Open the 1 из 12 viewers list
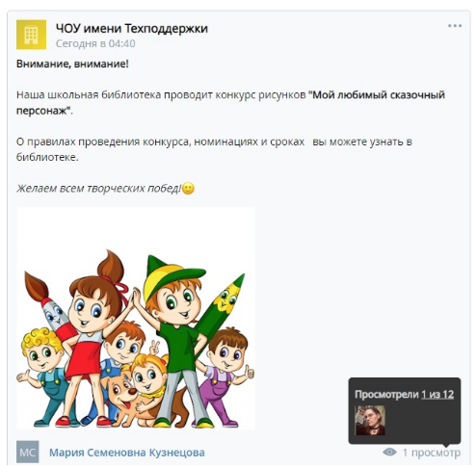Viewport: 476px width, 467px height. click(437, 395)
